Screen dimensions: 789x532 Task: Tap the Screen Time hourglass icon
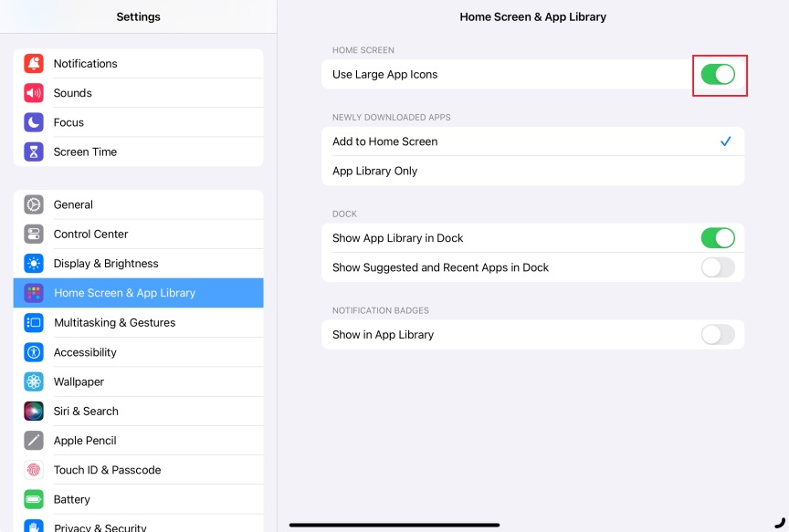pyautogui.click(x=34, y=151)
